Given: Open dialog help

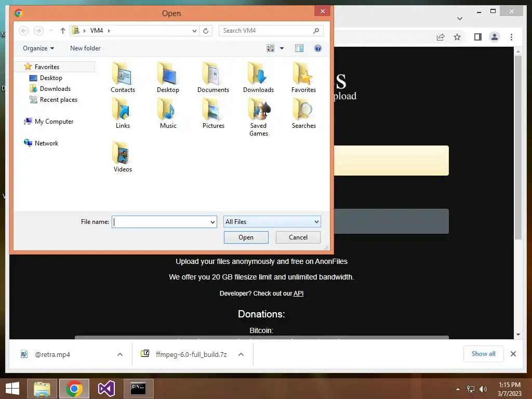Looking at the screenshot, I should [x=317, y=48].
